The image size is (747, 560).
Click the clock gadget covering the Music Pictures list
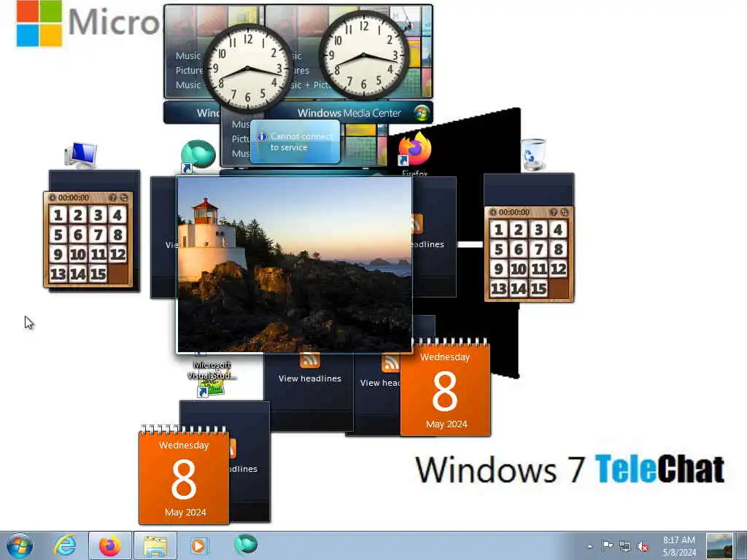(248, 68)
